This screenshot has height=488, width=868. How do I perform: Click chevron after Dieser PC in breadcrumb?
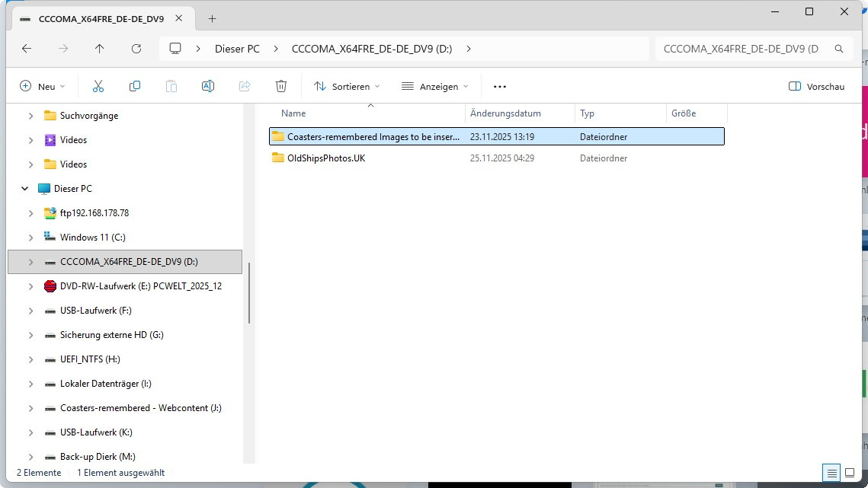[x=276, y=49]
